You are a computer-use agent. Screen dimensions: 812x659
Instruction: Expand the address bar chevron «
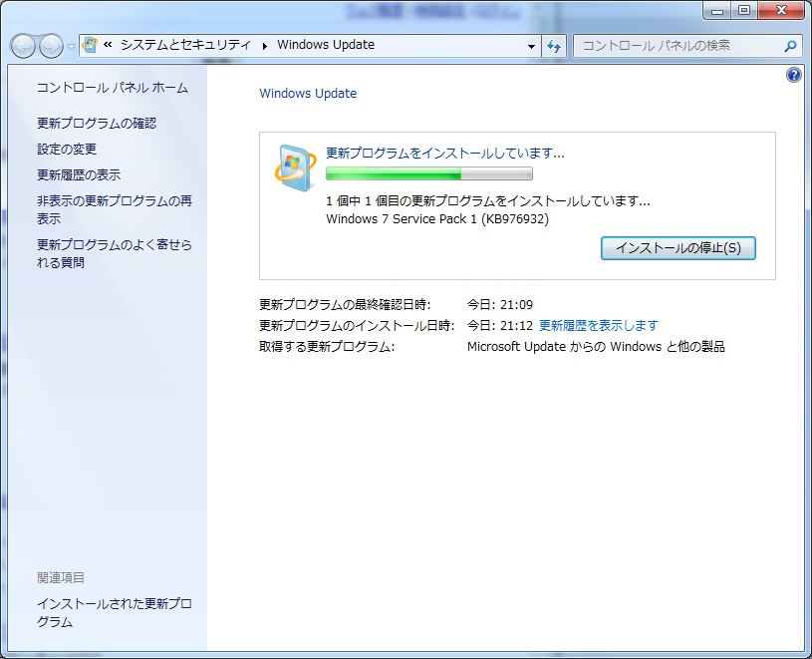click(108, 45)
